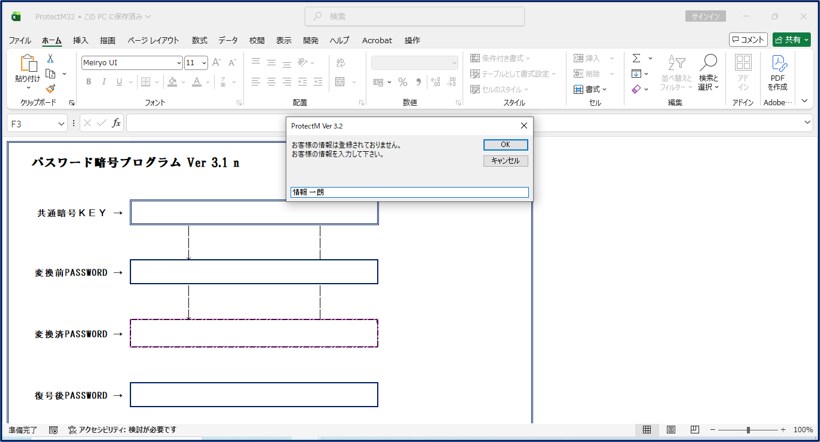Click the macro recording icon in status bar

[53, 430]
